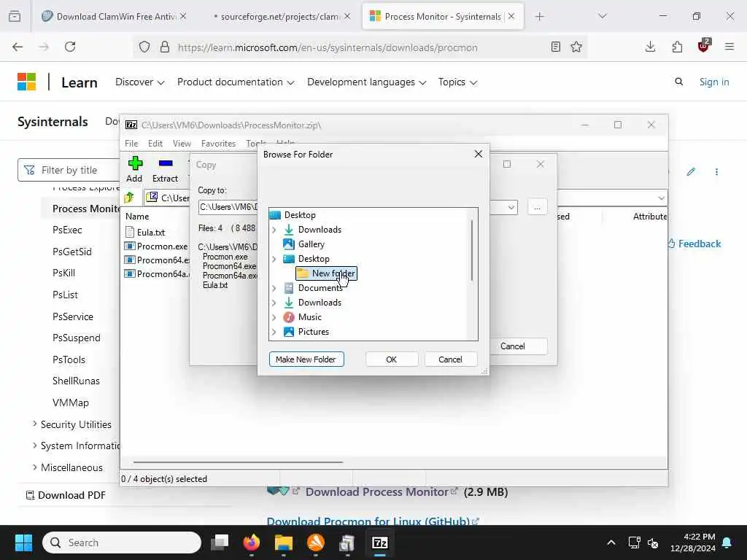747x560 pixels.
Task: Bookmark this page with the star icon
Action: (576, 47)
